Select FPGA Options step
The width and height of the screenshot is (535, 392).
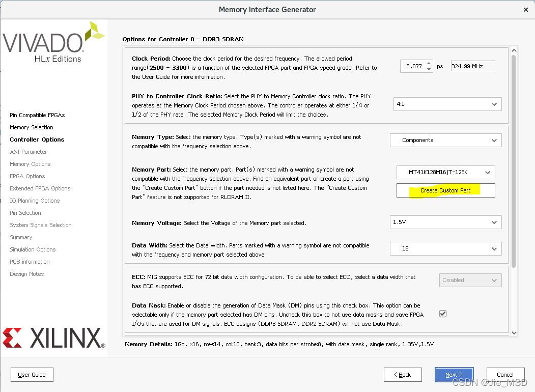click(27, 176)
